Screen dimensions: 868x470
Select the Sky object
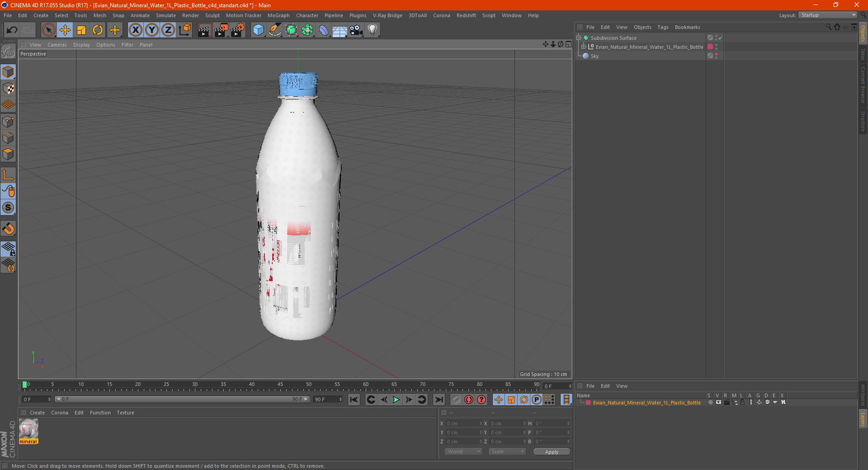coord(594,56)
